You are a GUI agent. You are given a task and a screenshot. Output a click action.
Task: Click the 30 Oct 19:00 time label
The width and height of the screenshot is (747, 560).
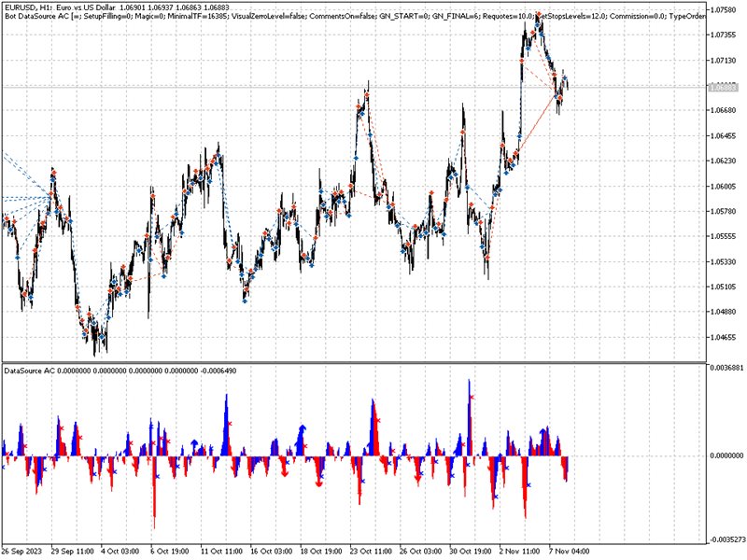[471, 551]
